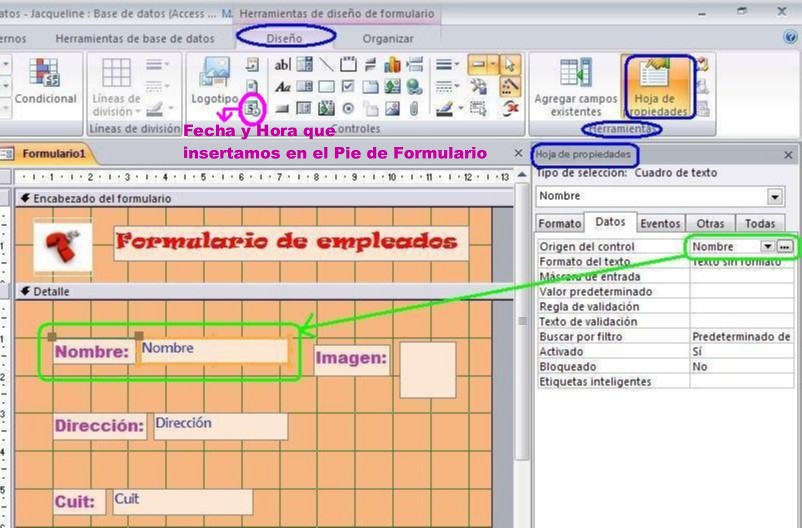Select the Toggle Button control tool
The width and height of the screenshot is (802, 528).
(x=370, y=64)
